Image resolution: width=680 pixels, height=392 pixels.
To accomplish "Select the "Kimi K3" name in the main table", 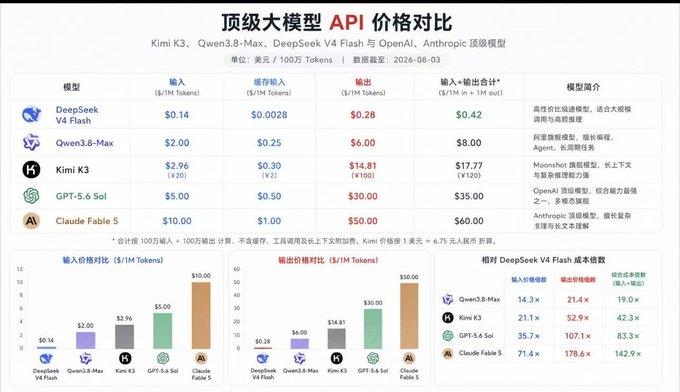I will click(72, 170).
